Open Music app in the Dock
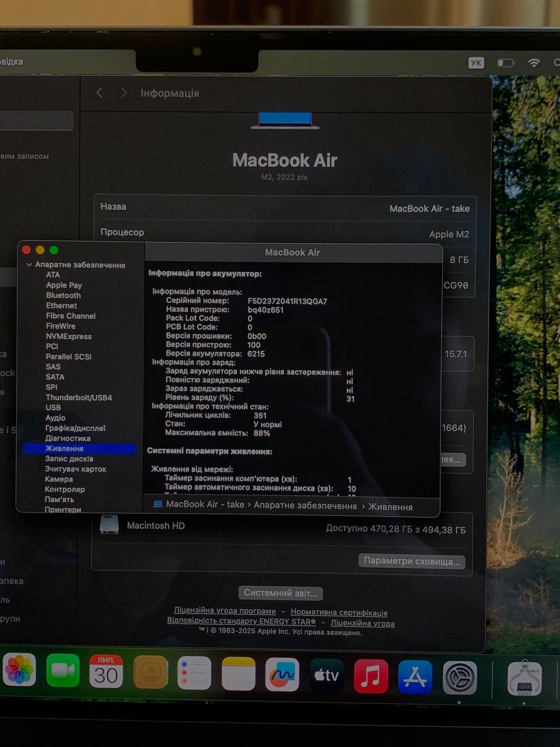 point(371,676)
